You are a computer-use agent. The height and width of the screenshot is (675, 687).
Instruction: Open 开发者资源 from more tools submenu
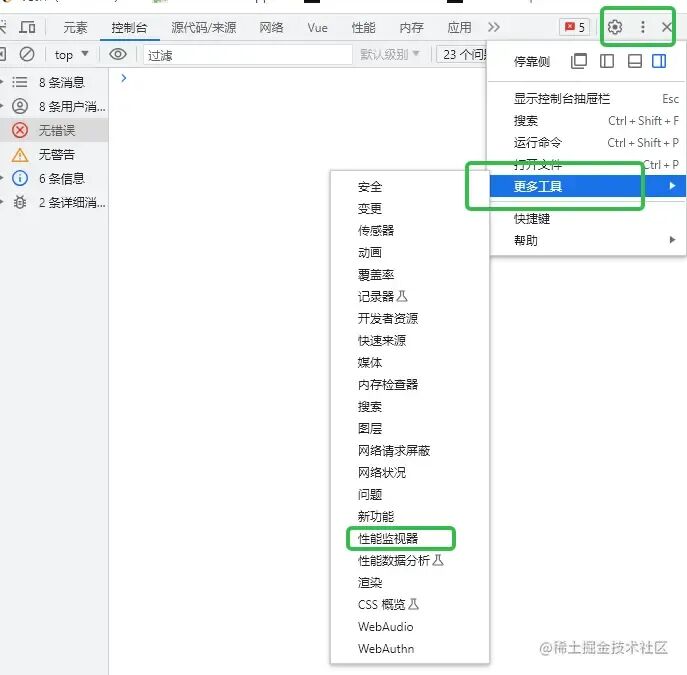410,318
